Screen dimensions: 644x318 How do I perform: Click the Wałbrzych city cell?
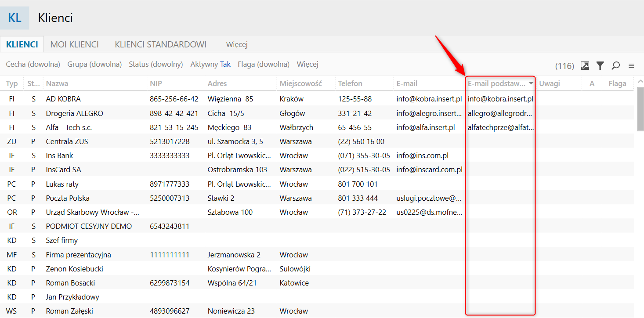coord(297,127)
